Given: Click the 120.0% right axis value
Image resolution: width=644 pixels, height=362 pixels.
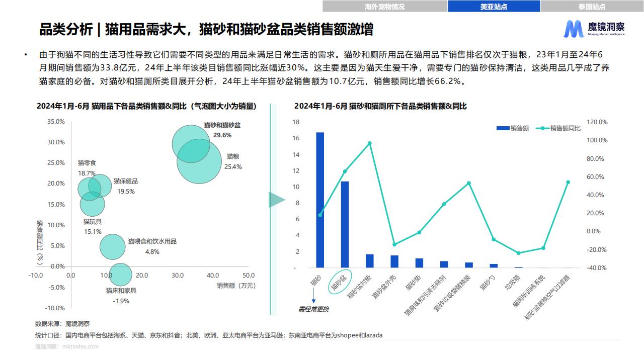Looking at the screenshot, I should pos(598,122).
